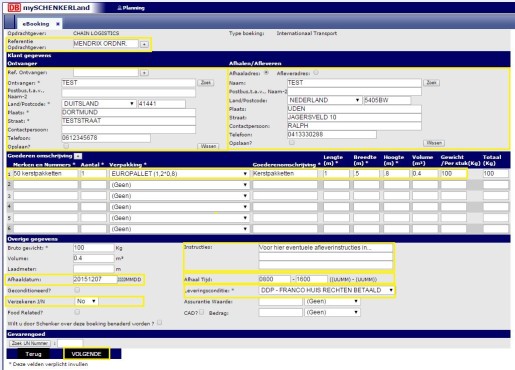Click the Gewicht per stuk field in row 1

[x=453, y=174]
